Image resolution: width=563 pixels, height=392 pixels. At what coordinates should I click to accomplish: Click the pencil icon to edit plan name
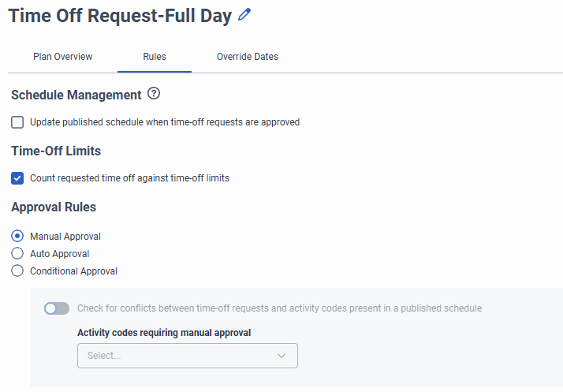tap(244, 15)
